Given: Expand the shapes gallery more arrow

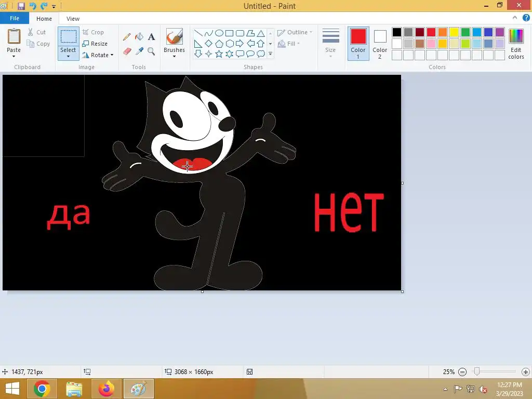Looking at the screenshot, I should tap(270, 54).
